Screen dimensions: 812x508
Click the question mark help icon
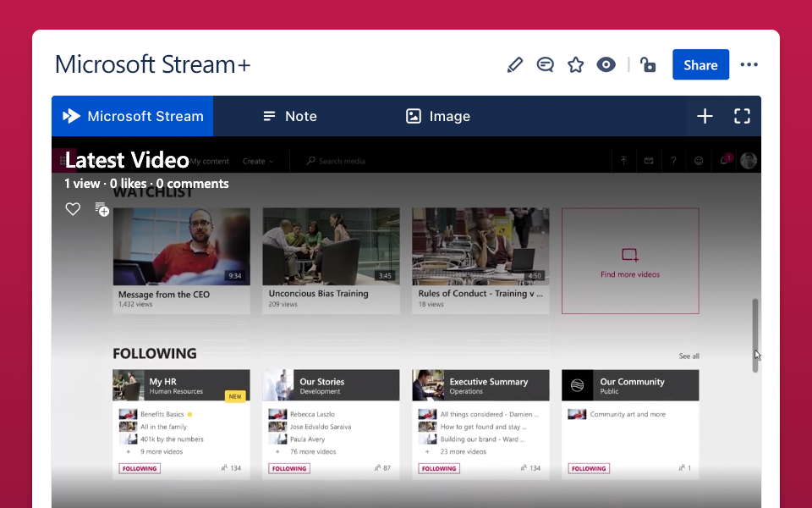[x=673, y=161]
